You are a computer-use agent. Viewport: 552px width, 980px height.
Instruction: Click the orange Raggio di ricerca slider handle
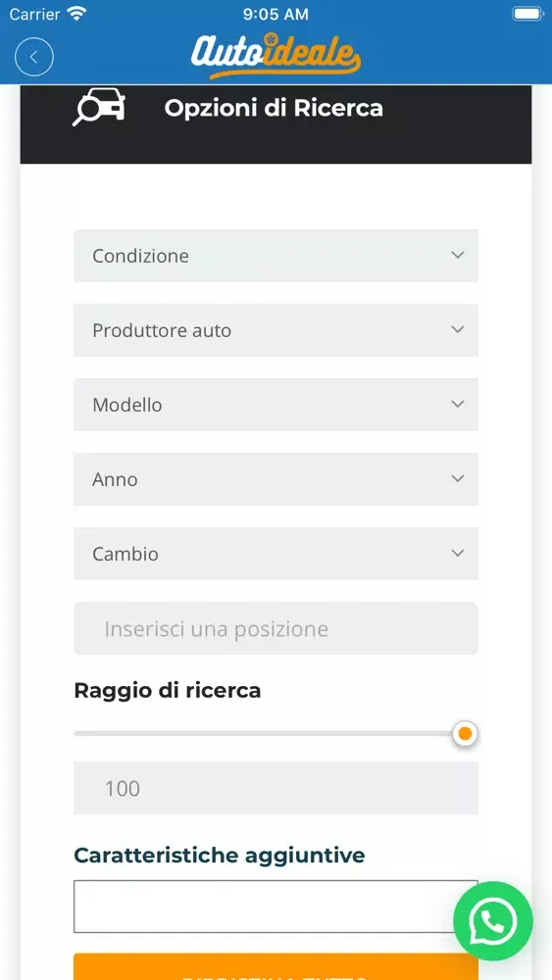(x=465, y=734)
